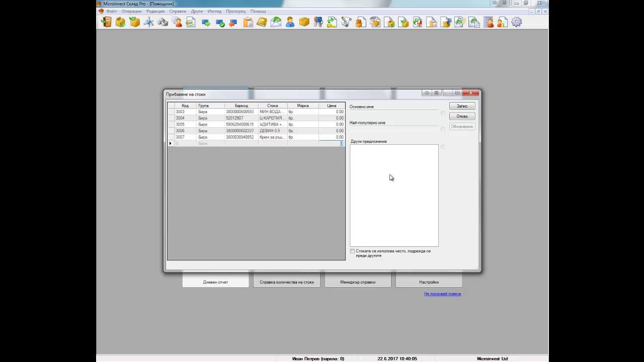Click the envelope with green arrow icon
The height and width of the screenshot is (362, 644).
tap(276, 22)
